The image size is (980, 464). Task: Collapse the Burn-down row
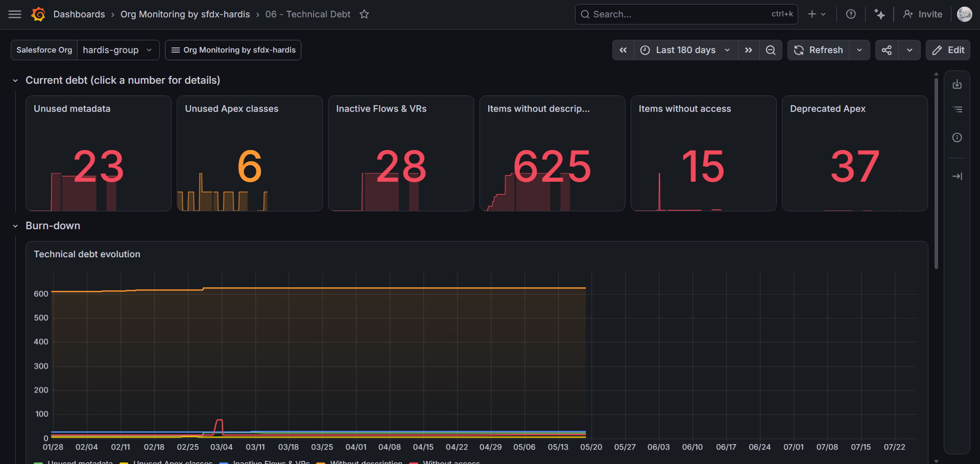15,226
